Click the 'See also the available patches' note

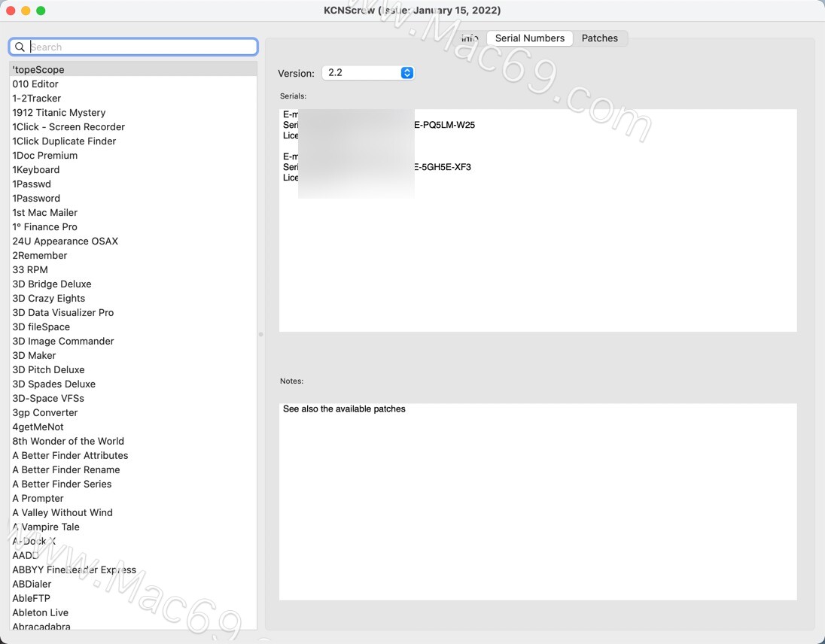[x=344, y=409]
